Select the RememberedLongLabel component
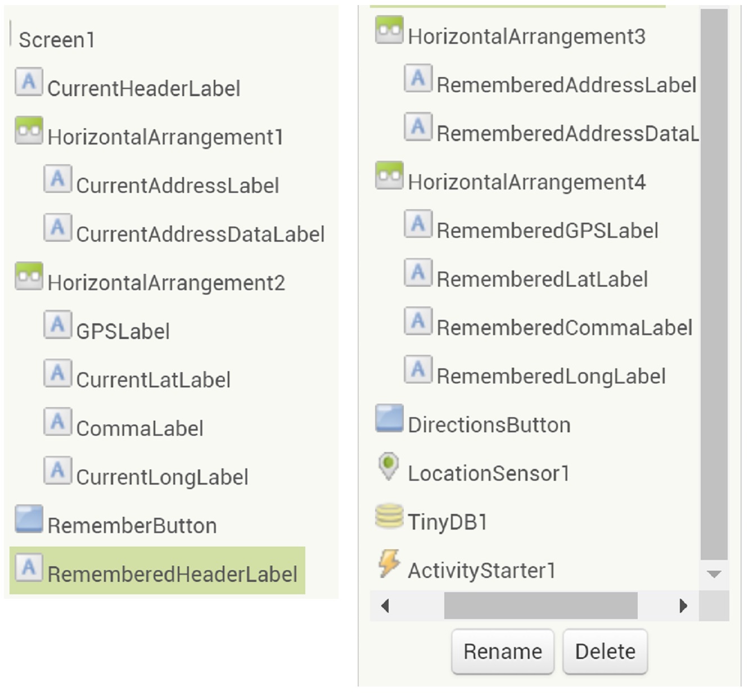 [x=551, y=376]
